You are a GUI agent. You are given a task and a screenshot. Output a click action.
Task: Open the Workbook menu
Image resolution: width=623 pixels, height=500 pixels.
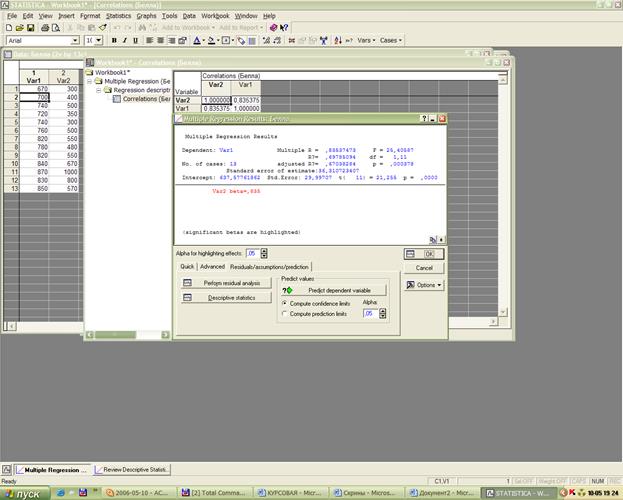[x=215, y=16]
